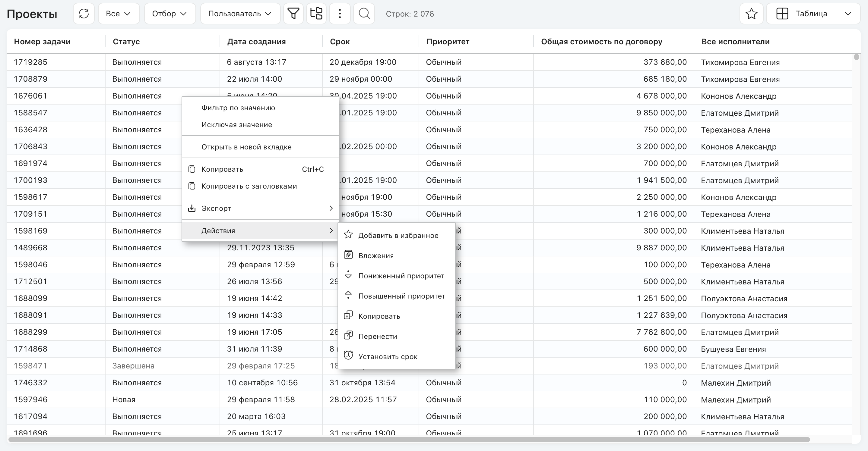Choose Фильтр по значению
The width and height of the screenshot is (868, 451).
click(x=260, y=108)
